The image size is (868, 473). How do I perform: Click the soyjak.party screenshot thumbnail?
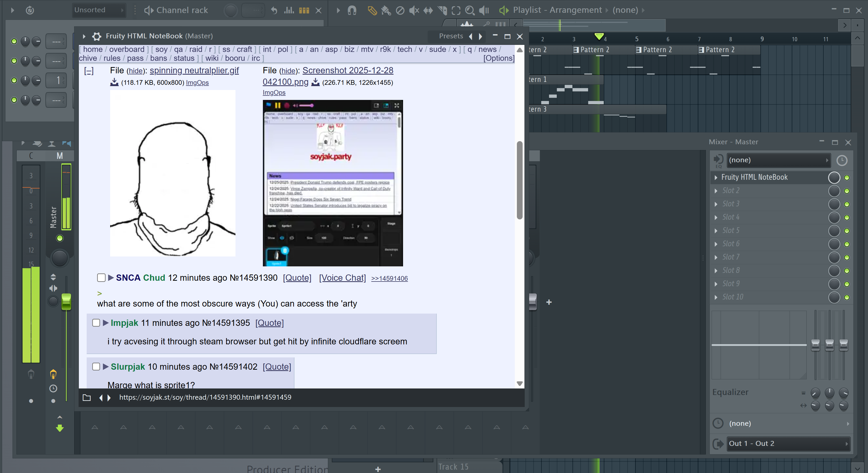tap(333, 183)
